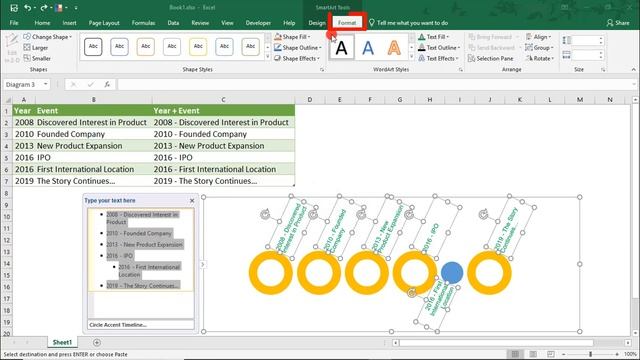The image size is (640, 360).
Task: Select the yellow-outlined Abc shape style
Action: pos(198,47)
